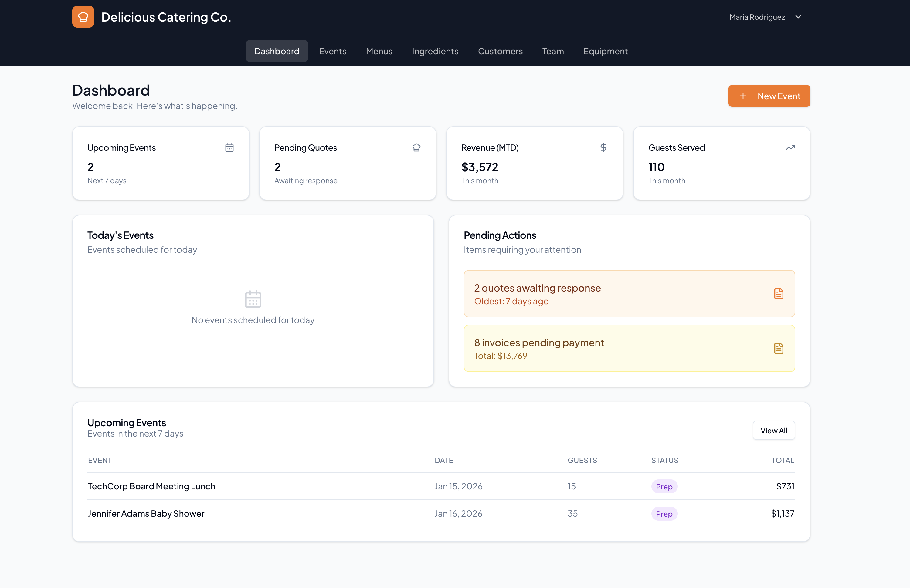Open Maria Rodriguez account name dropdown
910x588 pixels.
pyautogui.click(x=757, y=17)
